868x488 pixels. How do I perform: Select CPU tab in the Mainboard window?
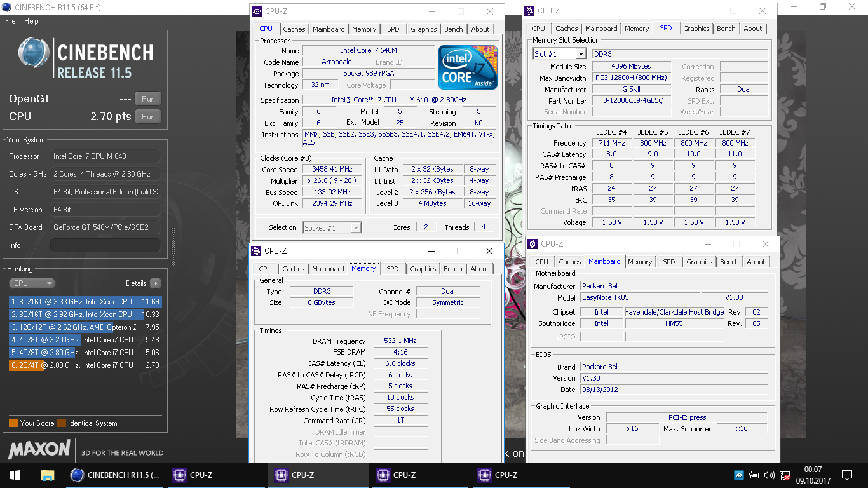click(x=542, y=262)
